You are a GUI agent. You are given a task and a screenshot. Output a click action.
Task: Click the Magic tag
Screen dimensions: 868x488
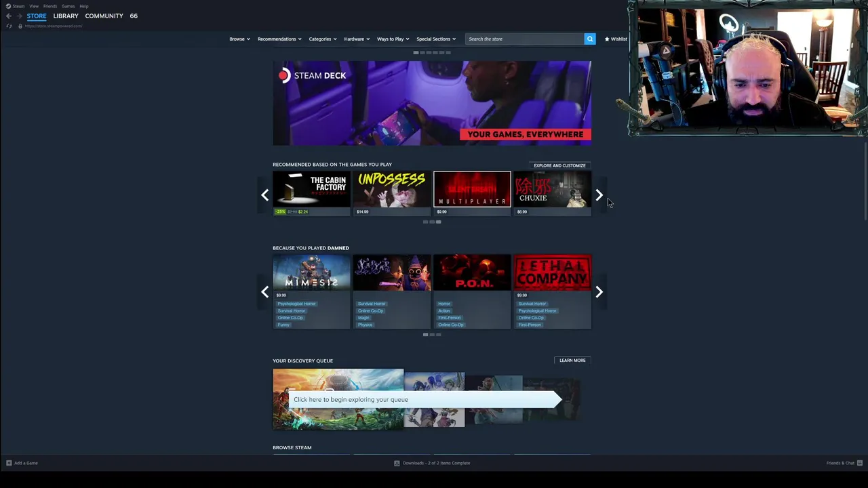(363, 318)
